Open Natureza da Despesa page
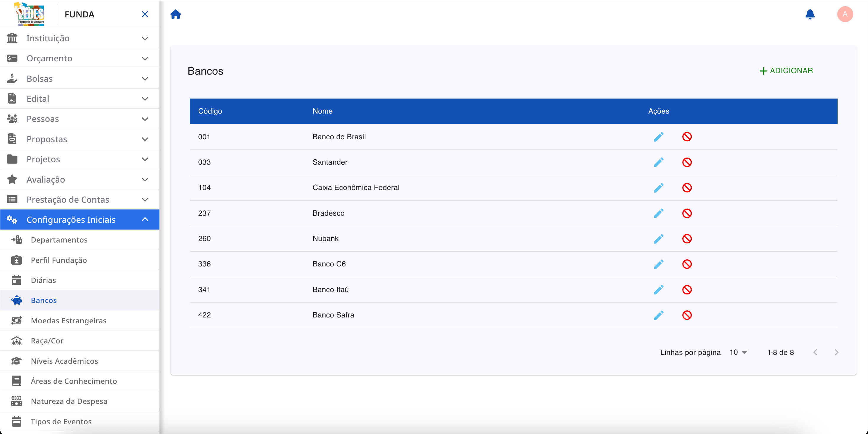Viewport: 868px width, 434px height. coord(69,401)
